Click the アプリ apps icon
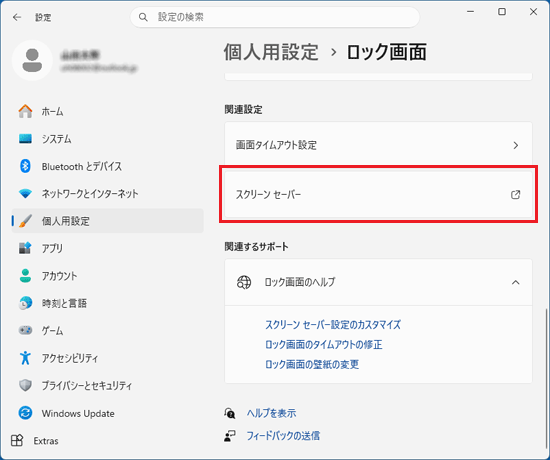The height and width of the screenshot is (460, 550). pos(25,248)
